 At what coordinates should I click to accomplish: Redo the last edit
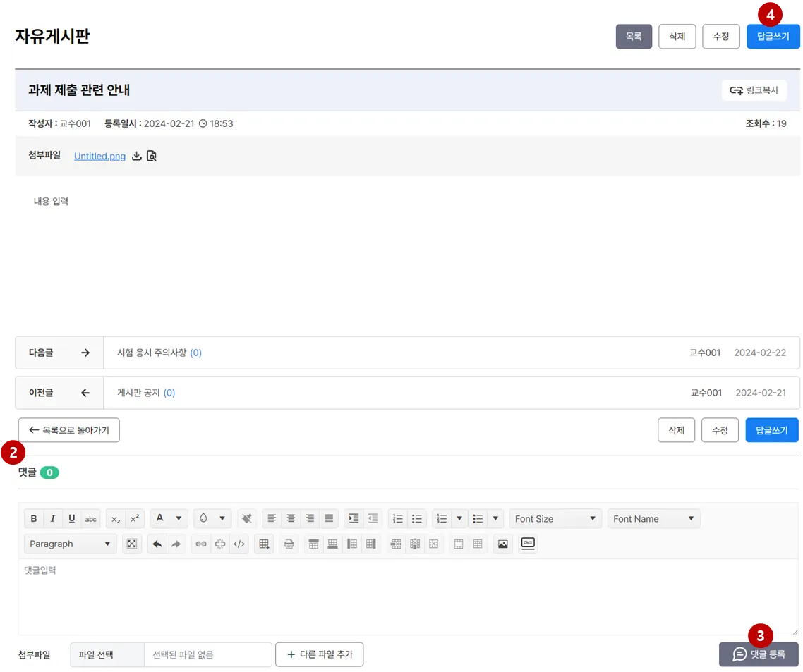point(176,544)
